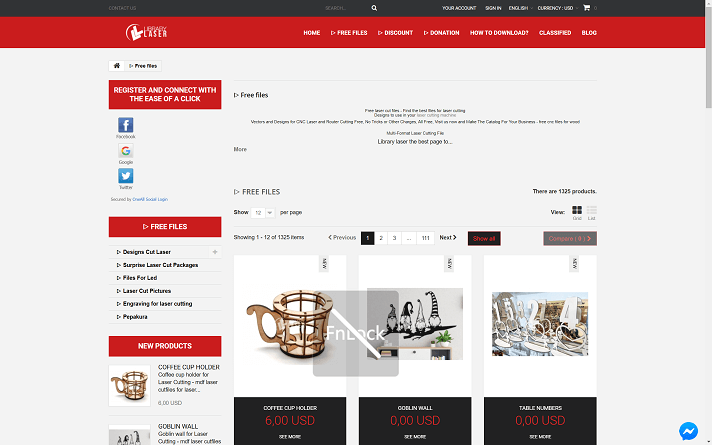712x445 pixels.
Task: Click sidebar Coffee Cup Holder title
Action: [x=189, y=367]
